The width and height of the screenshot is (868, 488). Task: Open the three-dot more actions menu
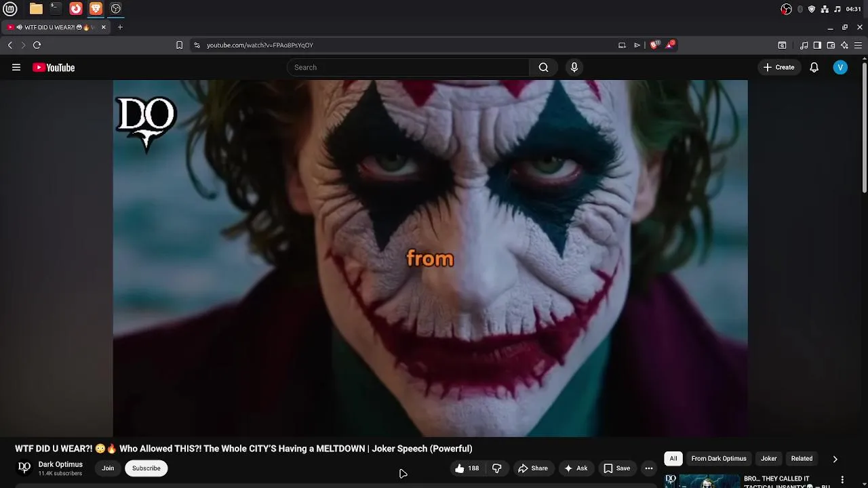coord(649,468)
